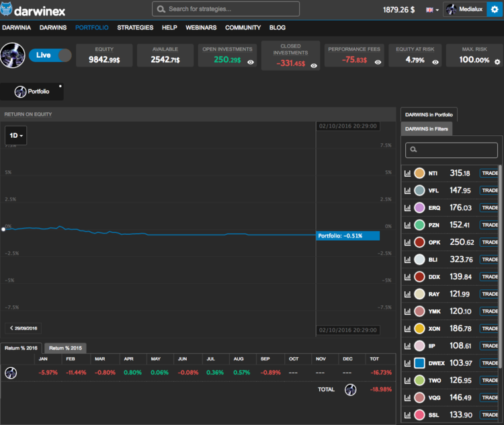Open the STRATEGIES menu item

coord(135,28)
